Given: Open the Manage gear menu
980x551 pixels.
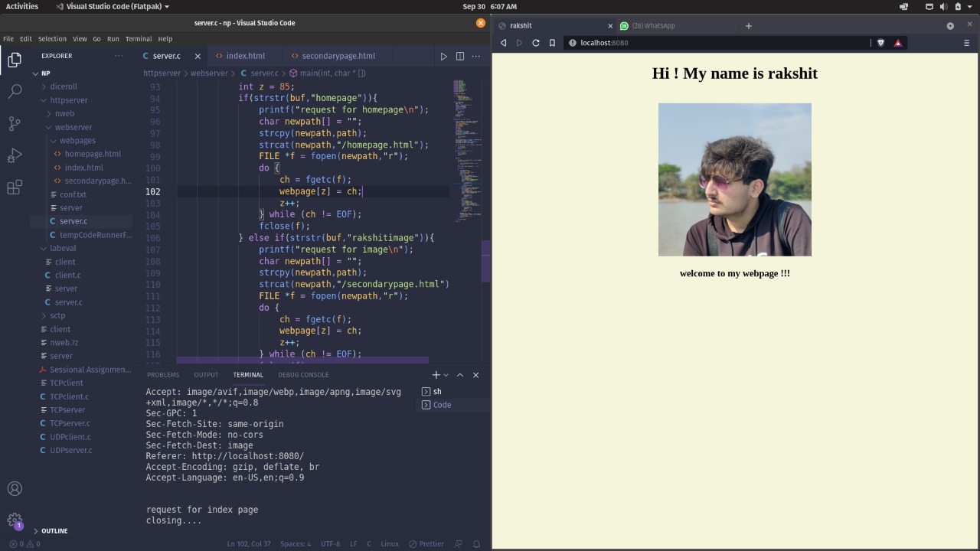Looking at the screenshot, I should point(15,520).
